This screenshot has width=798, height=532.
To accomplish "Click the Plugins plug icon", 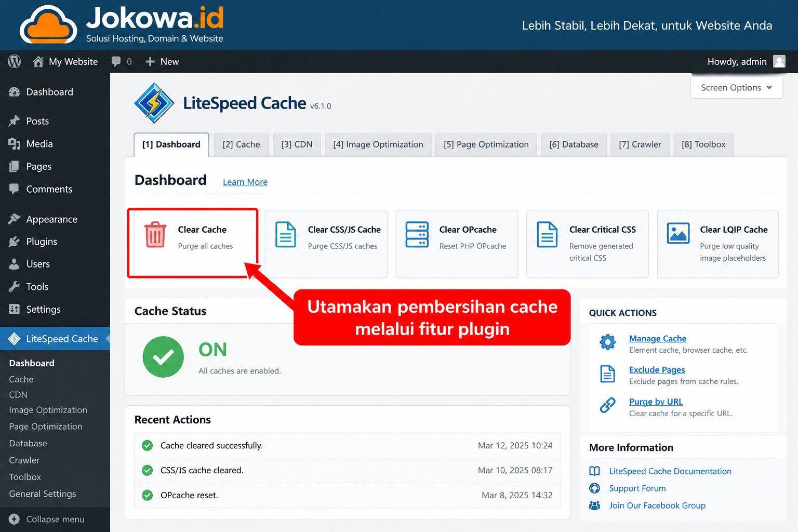I will click(x=15, y=242).
